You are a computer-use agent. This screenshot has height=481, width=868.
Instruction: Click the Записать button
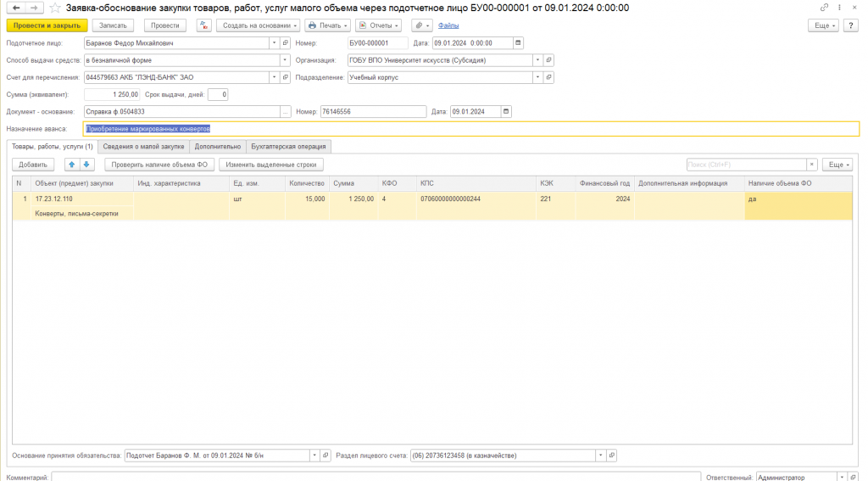[113, 25]
